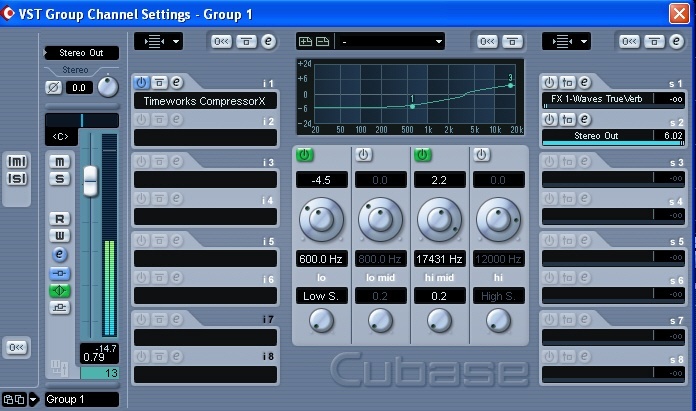
Task: Click the 'e' button at top of sends section
Action: (x=676, y=41)
